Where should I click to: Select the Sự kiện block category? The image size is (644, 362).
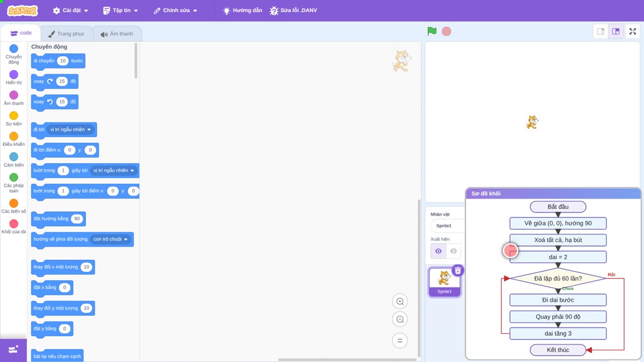(x=13, y=118)
